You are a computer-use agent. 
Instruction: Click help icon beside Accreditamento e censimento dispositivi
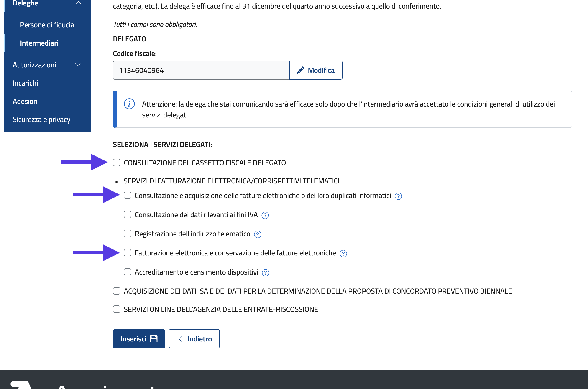tap(265, 273)
